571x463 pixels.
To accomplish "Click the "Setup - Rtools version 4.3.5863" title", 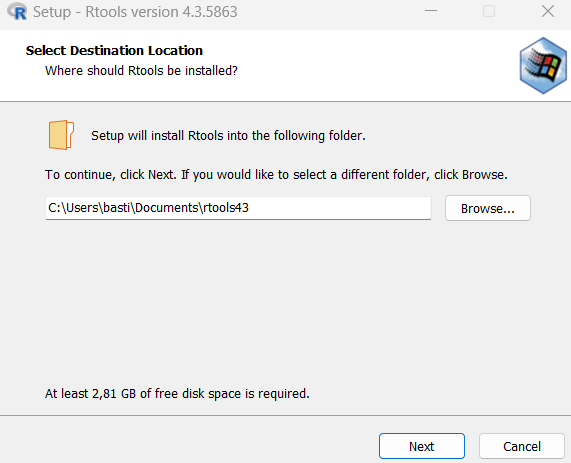I will tap(135, 12).
